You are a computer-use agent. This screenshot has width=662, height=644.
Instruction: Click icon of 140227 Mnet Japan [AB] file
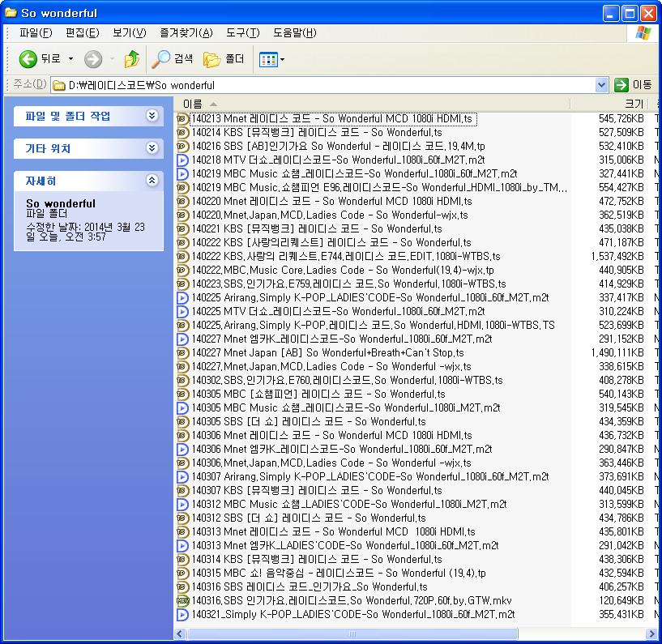pos(182,353)
